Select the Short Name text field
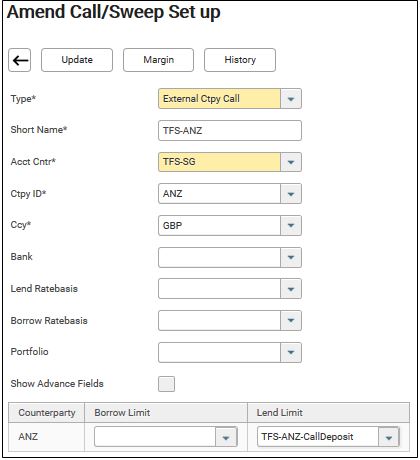This screenshot has height=460, width=420. 230,130
